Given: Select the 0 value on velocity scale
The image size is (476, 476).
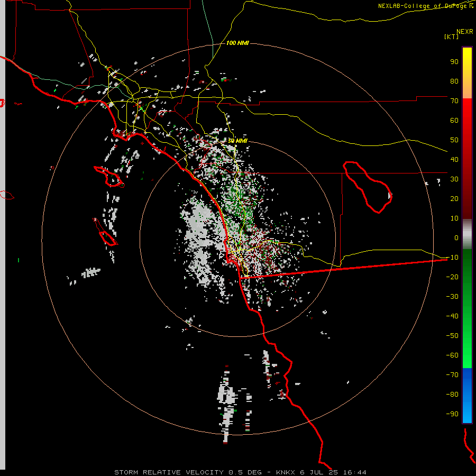Looking at the screenshot, I should [456, 238].
